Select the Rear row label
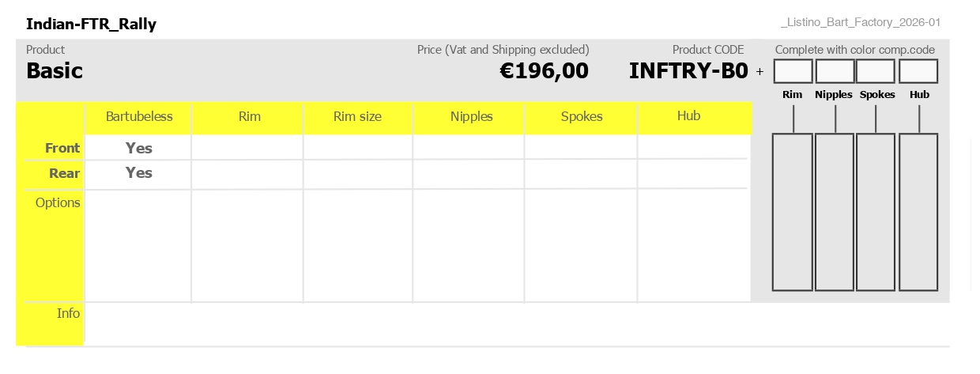 click(x=65, y=173)
